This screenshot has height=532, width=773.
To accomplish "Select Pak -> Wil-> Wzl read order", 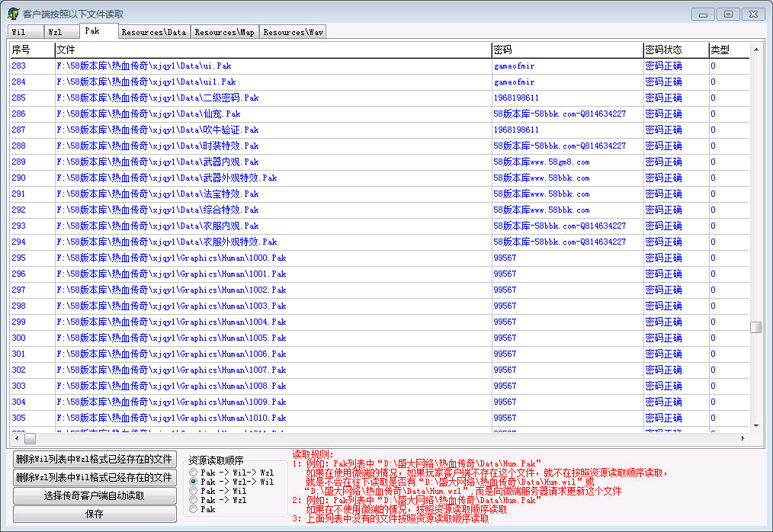I will [194, 473].
